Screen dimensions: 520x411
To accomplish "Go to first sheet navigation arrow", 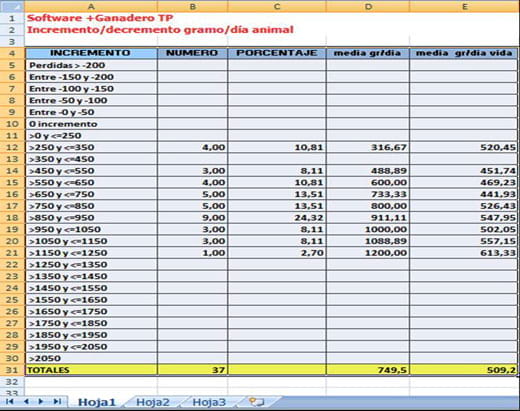I will (x=10, y=401).
